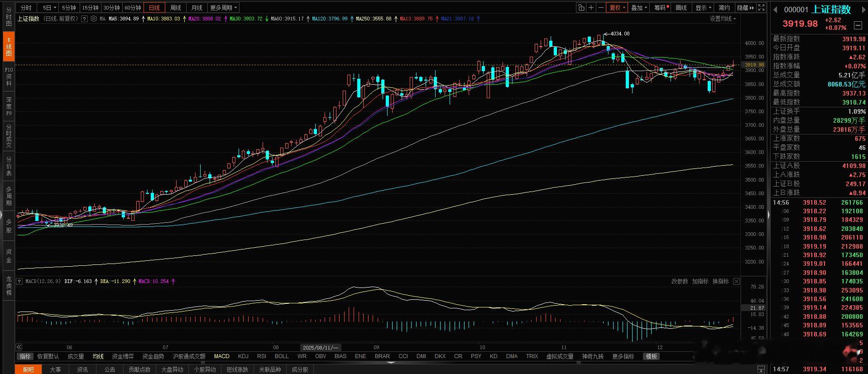Image resolution: width=868 pixels, height=374 pixels.
Task: Open the 公告 bottom tab
Action: [110, 369]
